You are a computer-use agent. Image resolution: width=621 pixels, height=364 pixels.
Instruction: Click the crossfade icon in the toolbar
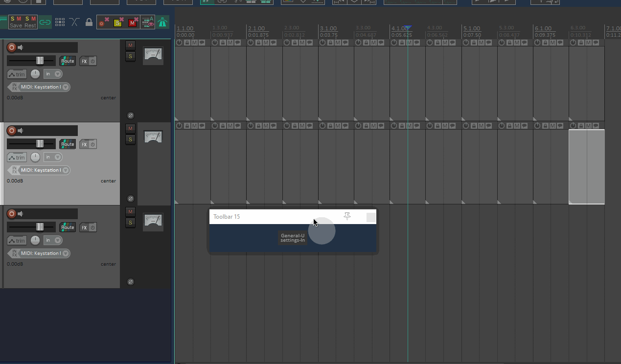[x=74, y=22]
